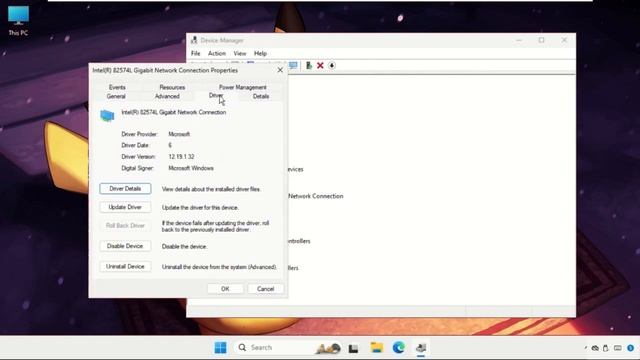The width and height of the screenshot is (640, 360).
Task: Select Network Connection item in device tree
Action: [316, 196]
